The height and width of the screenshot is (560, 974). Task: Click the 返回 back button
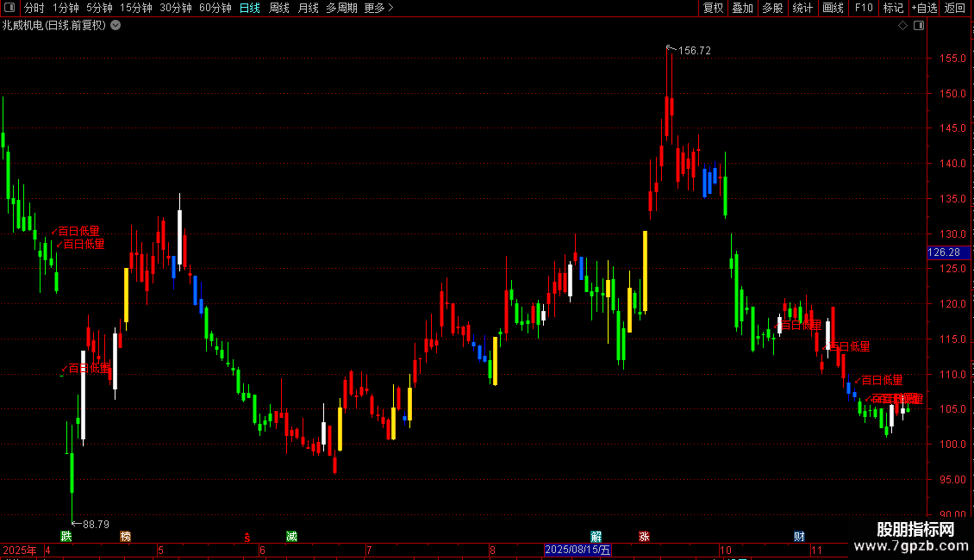[x=955, y=8]
